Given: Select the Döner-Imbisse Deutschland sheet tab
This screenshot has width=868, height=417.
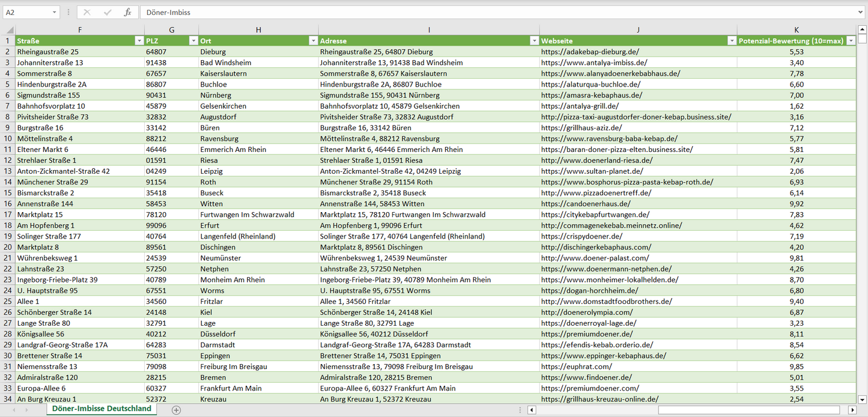Looking at the screenshot, I should pyautogui.click(x=102, y=409).
